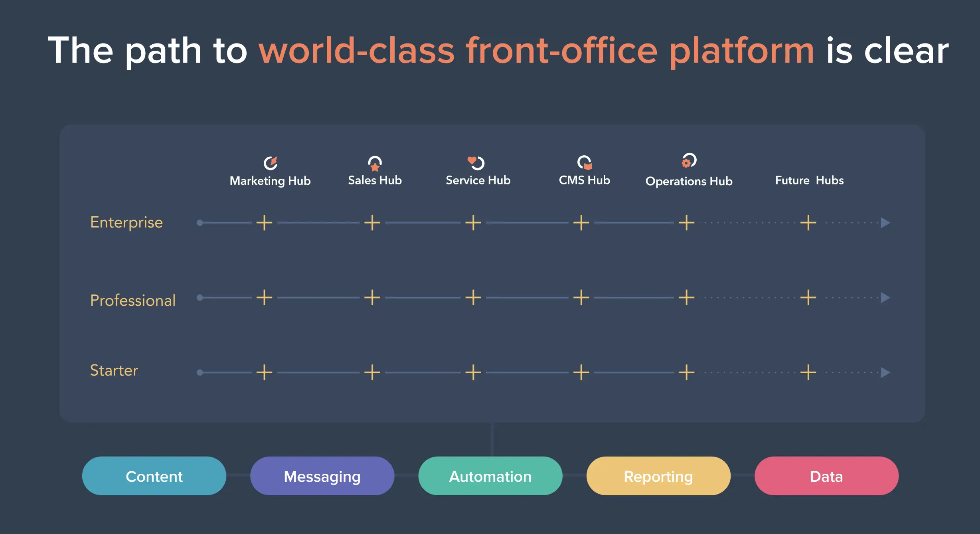The image size is (980, 534).
Task: Click the Reporting pill button
Action: 658,476
